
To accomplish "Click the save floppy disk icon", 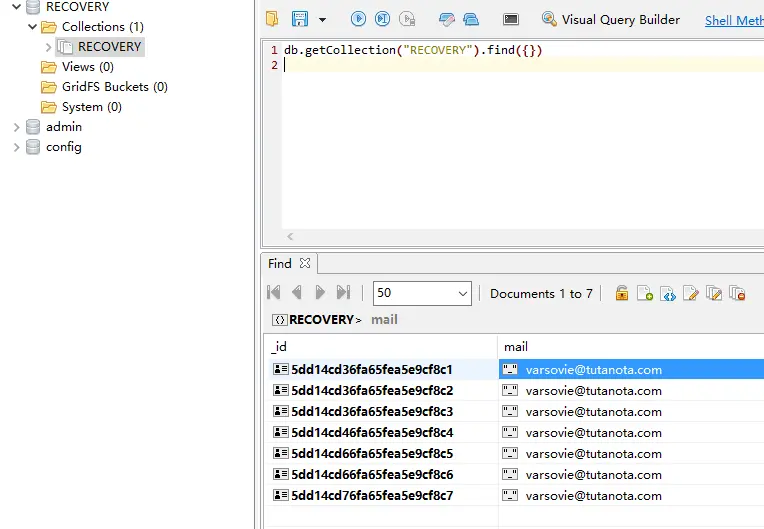I will click(300, 19).
